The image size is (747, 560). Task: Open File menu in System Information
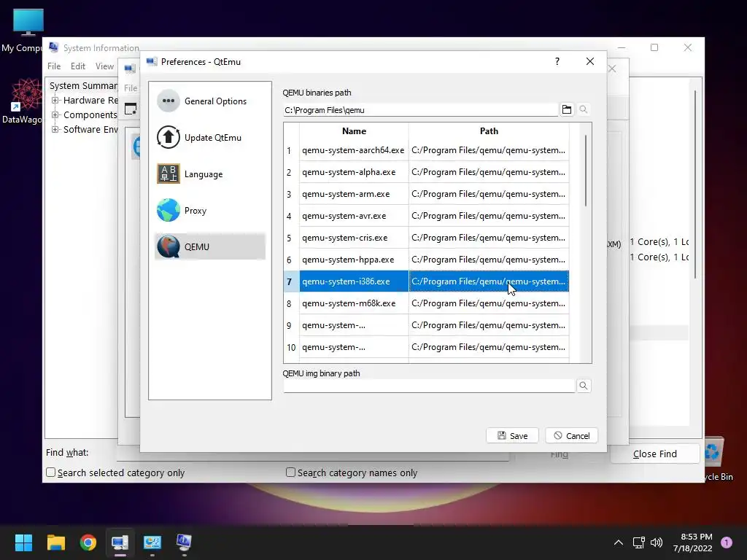[54, 66]
